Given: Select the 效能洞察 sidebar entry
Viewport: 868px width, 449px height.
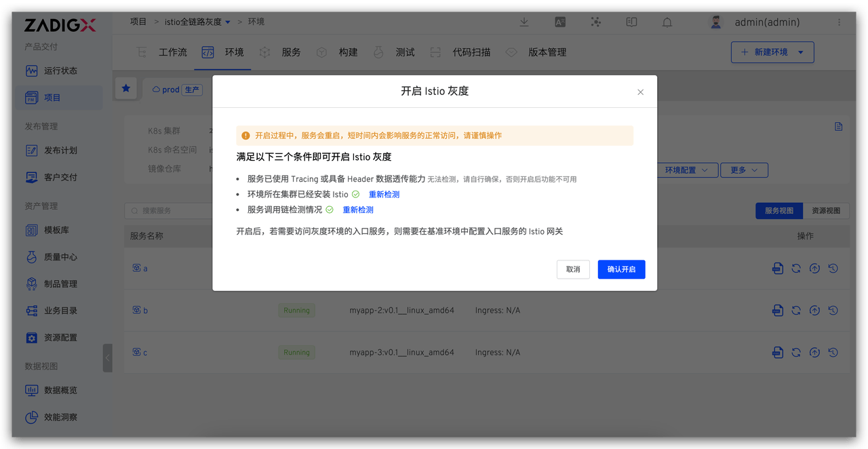Looking at the screenshot, I should pyautogui.click(x=58, y=417).
